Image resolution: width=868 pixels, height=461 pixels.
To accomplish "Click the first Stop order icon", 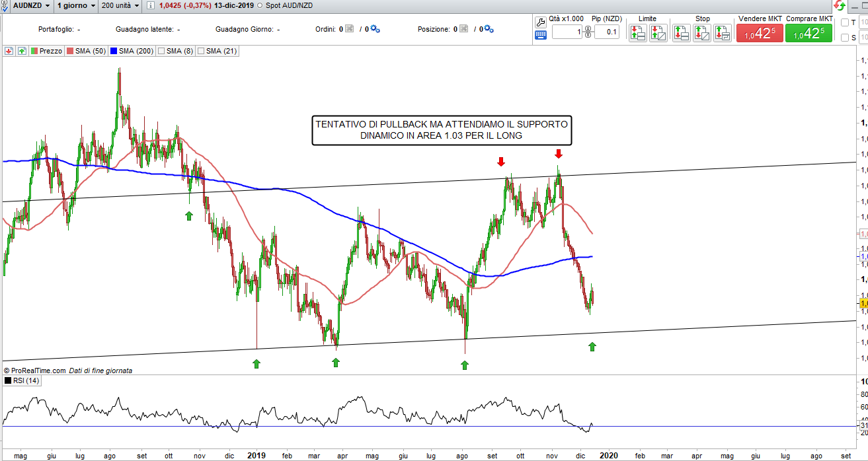I will (681, 33).
